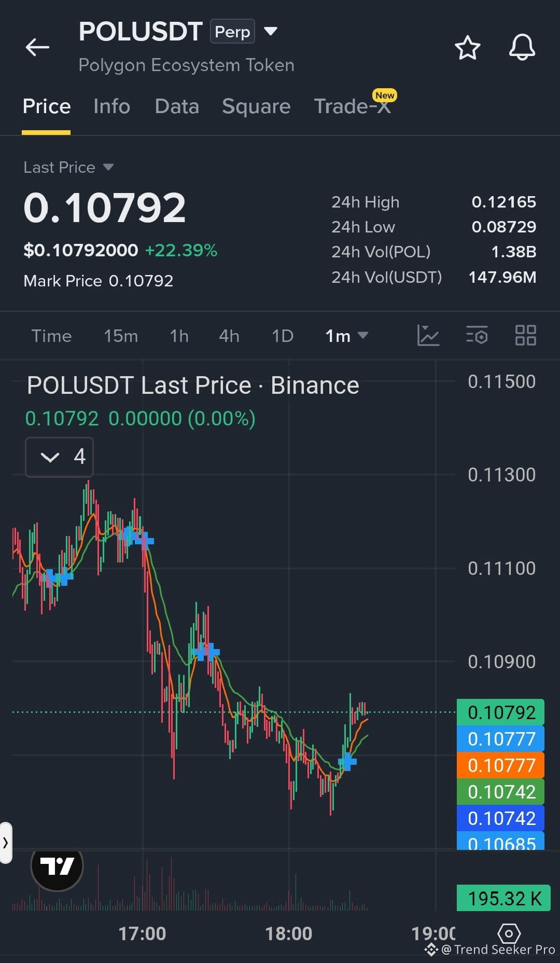This screenshot has height=963, width=560.
Task: Click the orange 0.10777 indicator label
Action: tap(500, 765)
